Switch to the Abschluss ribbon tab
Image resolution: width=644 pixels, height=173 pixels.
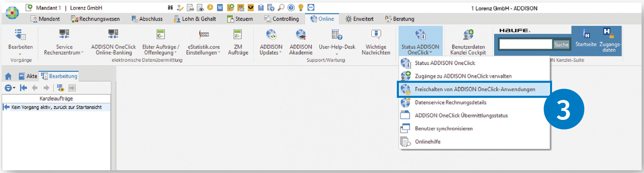coord(147,19)
